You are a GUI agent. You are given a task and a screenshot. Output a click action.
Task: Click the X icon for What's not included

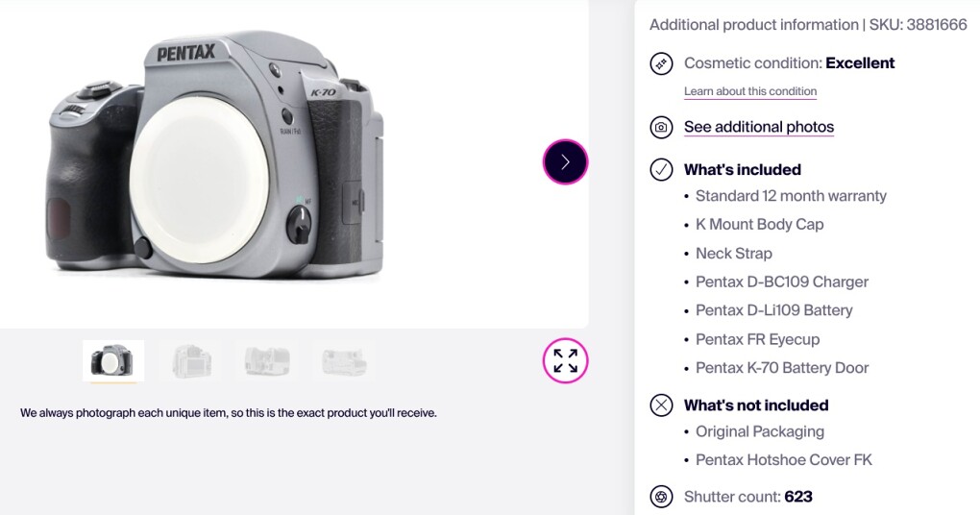[661, 405]
